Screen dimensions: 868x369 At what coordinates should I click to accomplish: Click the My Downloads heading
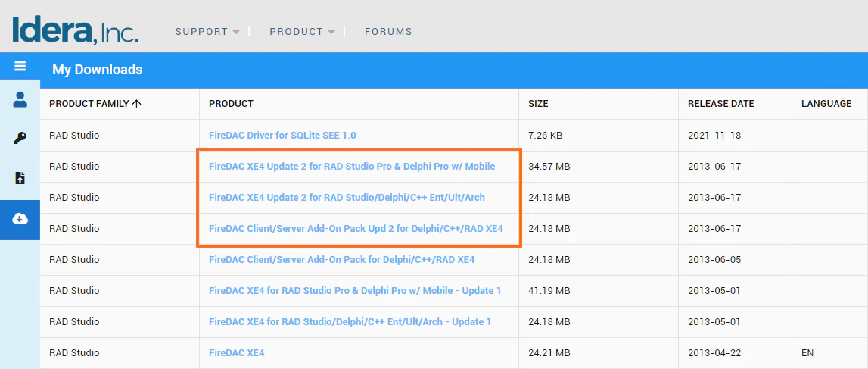(98, 70)
